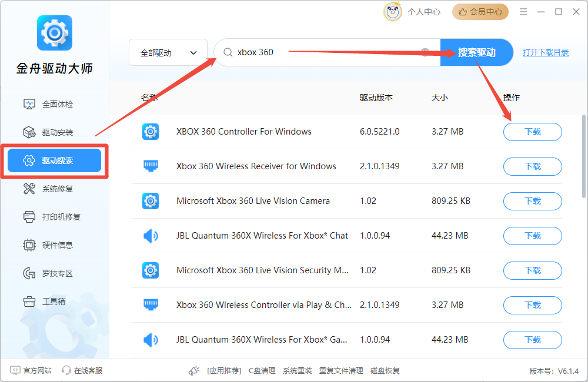Expand the 全部驱动 dropdown
Screen dimensions: 588x382
coord(168,52)
